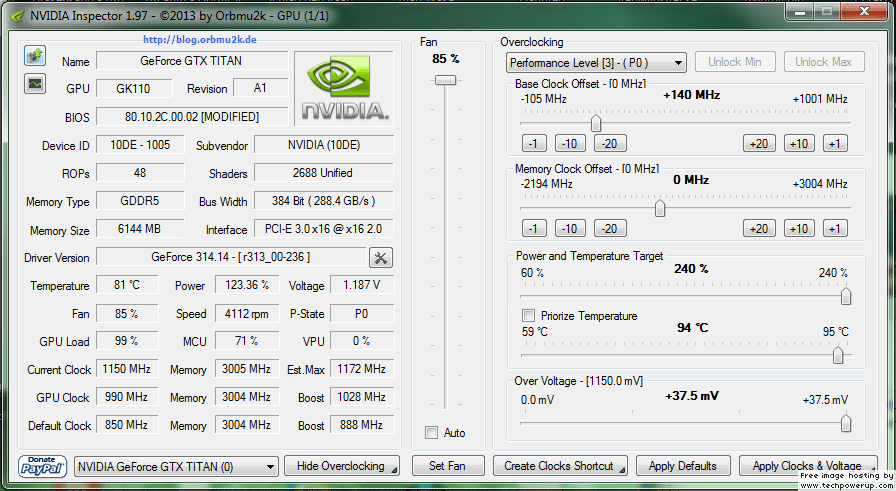The width and height of the screenshot is (896, 491).
Task: Click the Memory Clock Offset slider handle
Action: [x=660, y=208]
